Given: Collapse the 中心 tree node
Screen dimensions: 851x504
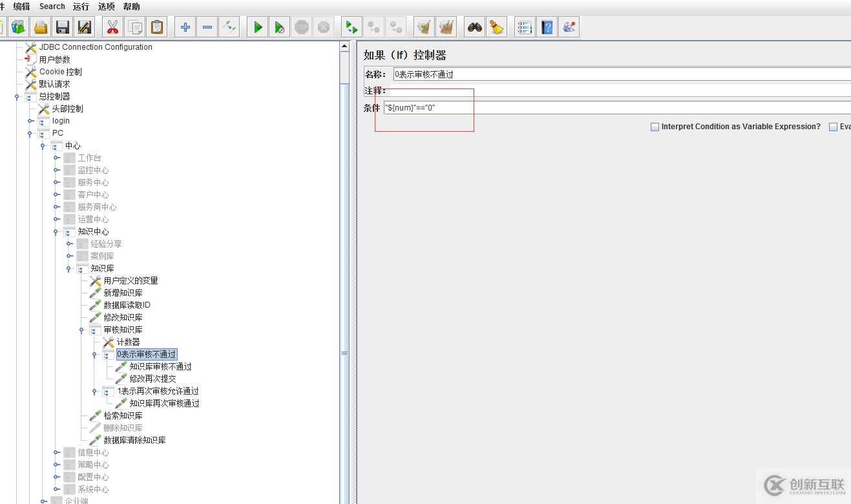Looking at the screenshot, I should click(43, 146).
